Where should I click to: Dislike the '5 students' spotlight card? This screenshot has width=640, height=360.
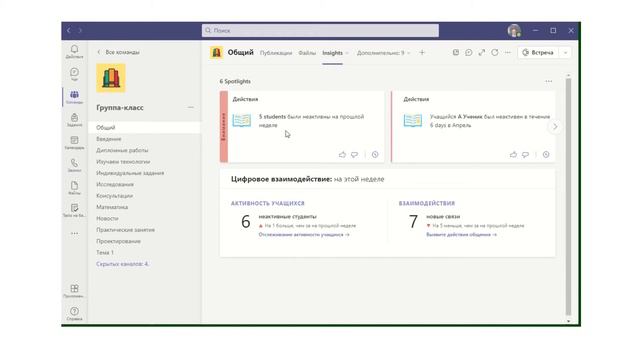coord(354,155)
